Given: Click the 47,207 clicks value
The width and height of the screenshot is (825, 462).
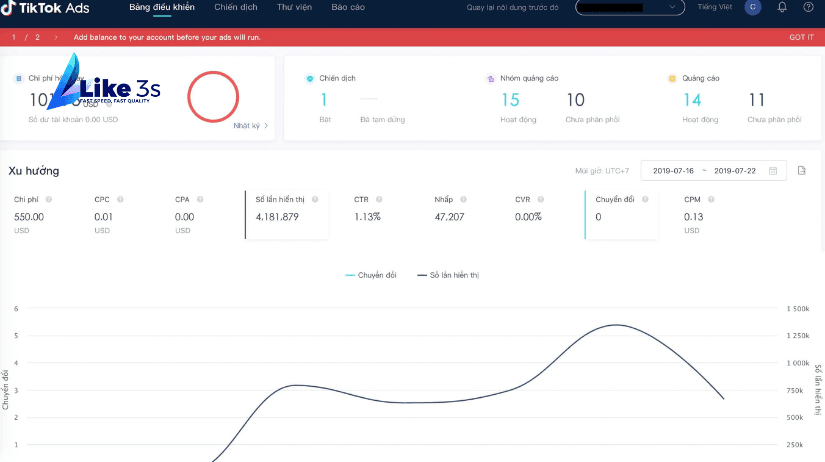Looking at the screenshot, I should pos(449,217).
